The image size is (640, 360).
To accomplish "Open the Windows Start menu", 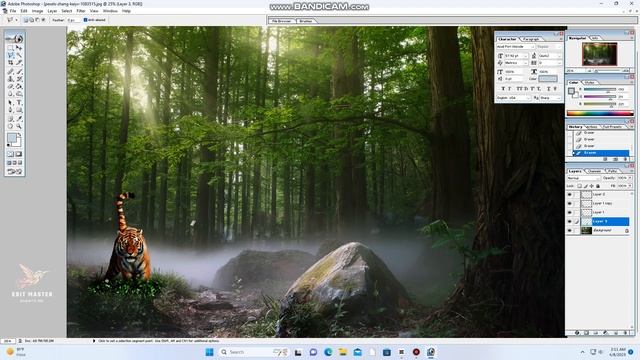I will tap(209, 352).
